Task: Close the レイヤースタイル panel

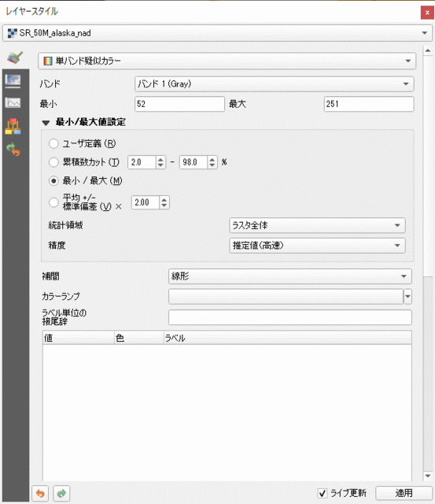Action: tap(427, 13)
